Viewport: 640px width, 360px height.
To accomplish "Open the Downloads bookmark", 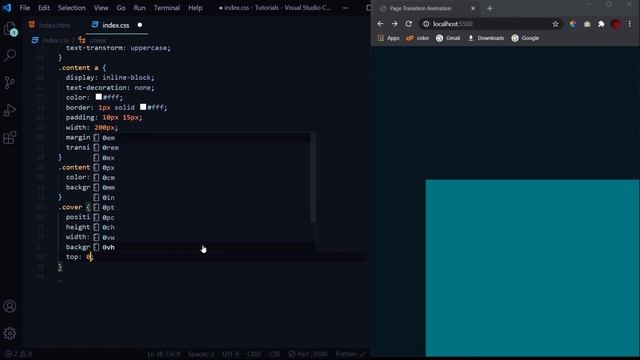I will point(486,38).
